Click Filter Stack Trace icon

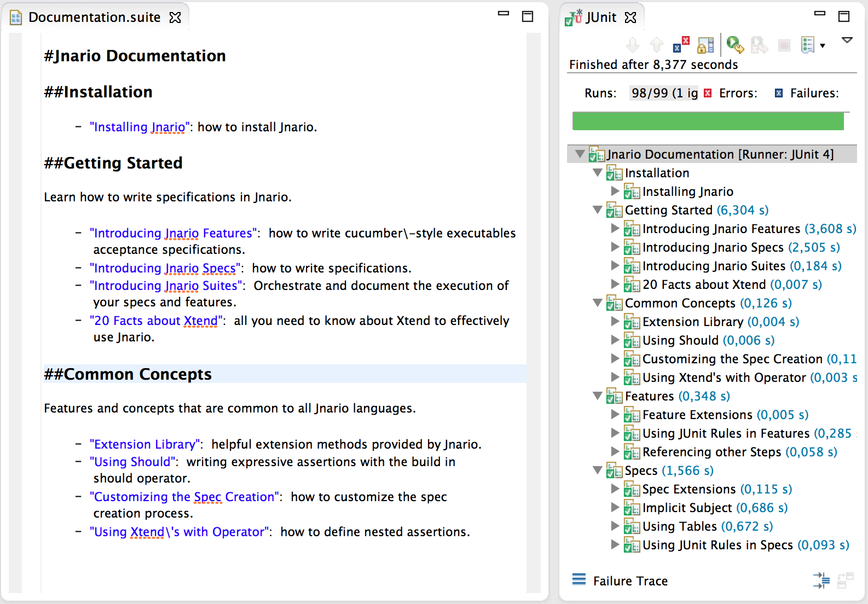821,580
